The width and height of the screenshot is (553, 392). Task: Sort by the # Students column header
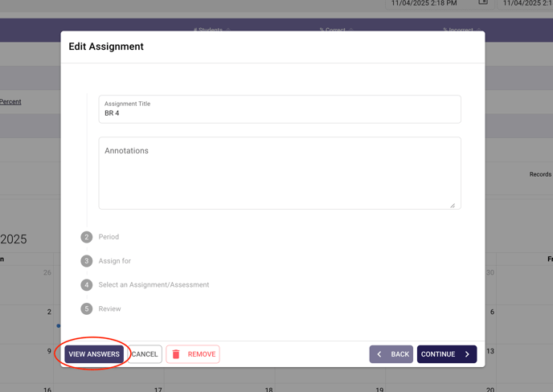(208, 30)
